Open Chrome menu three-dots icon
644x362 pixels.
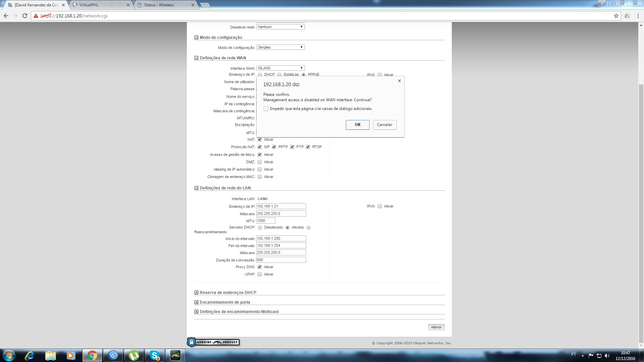click(x=638, y=16)
